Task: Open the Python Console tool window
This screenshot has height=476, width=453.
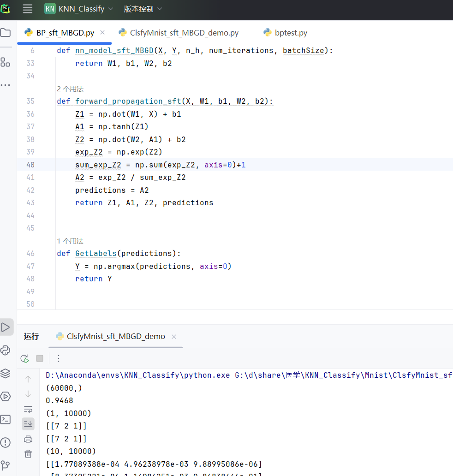Action: pos(6,351)
